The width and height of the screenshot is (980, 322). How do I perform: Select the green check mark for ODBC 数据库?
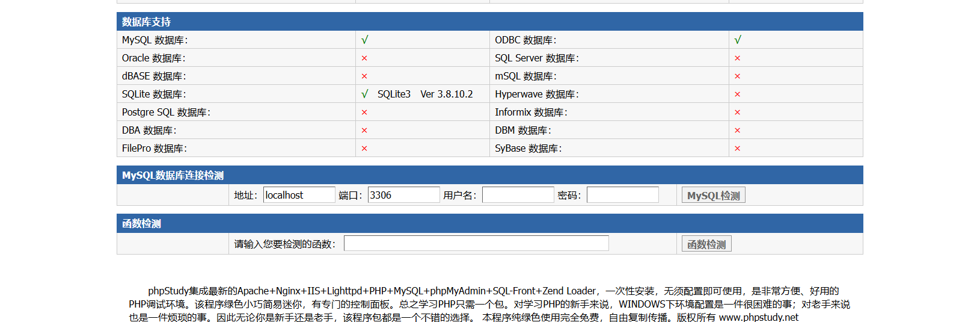738,40
